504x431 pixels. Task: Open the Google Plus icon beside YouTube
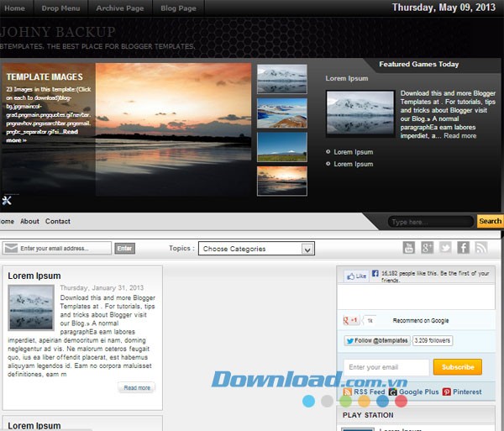click(428, 247)
